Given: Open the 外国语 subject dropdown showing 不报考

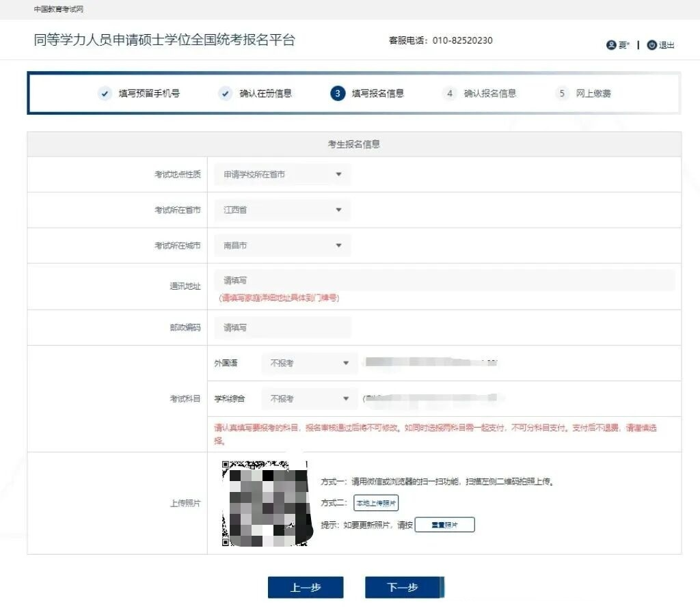Looking at the screenshot, I should [x=309, y=363].
